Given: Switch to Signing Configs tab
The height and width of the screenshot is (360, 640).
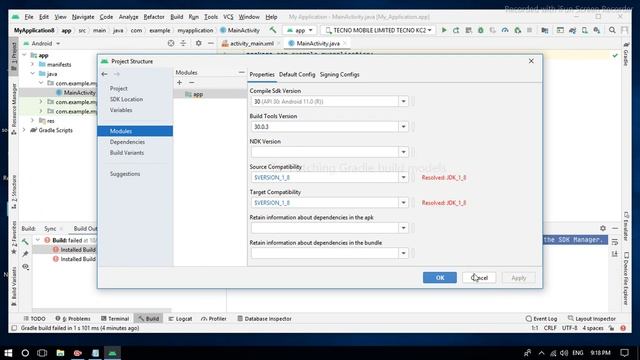Looking at the screenshot, I should pyautogui.click(x=340, y=74).
